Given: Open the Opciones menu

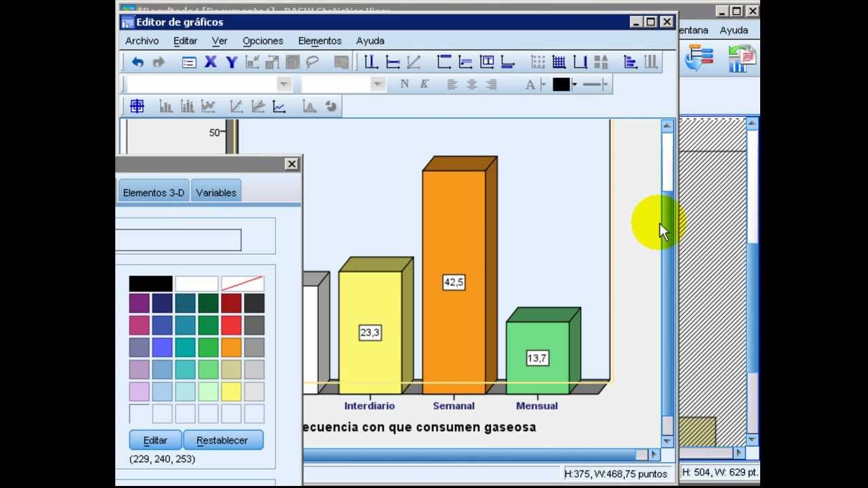Looking at the screenshot, I should coord(262,41).
